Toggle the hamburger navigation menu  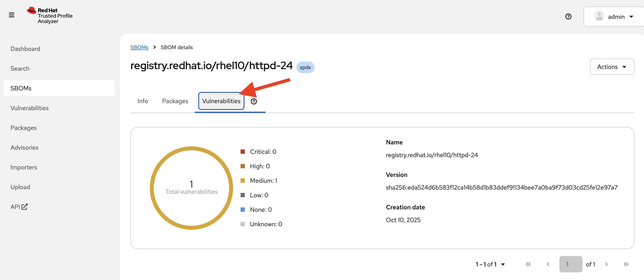pyautogui.click(x=11, y=15)
